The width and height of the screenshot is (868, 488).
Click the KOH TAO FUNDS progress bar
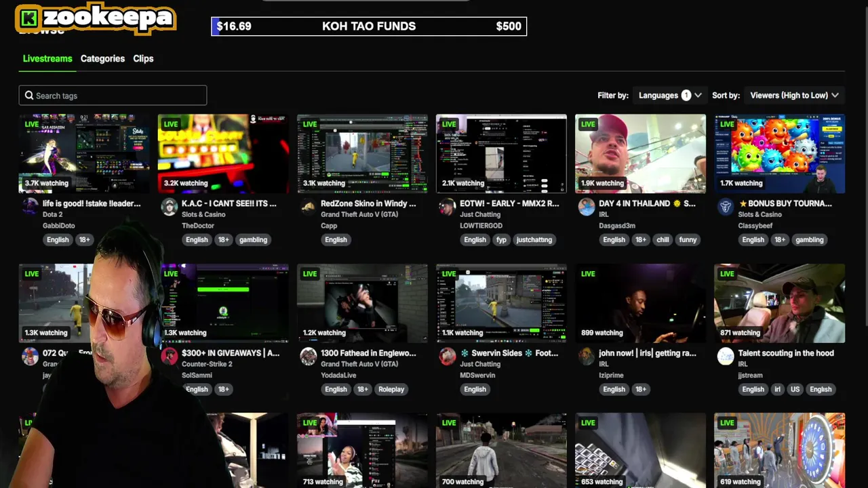point(369,26)
